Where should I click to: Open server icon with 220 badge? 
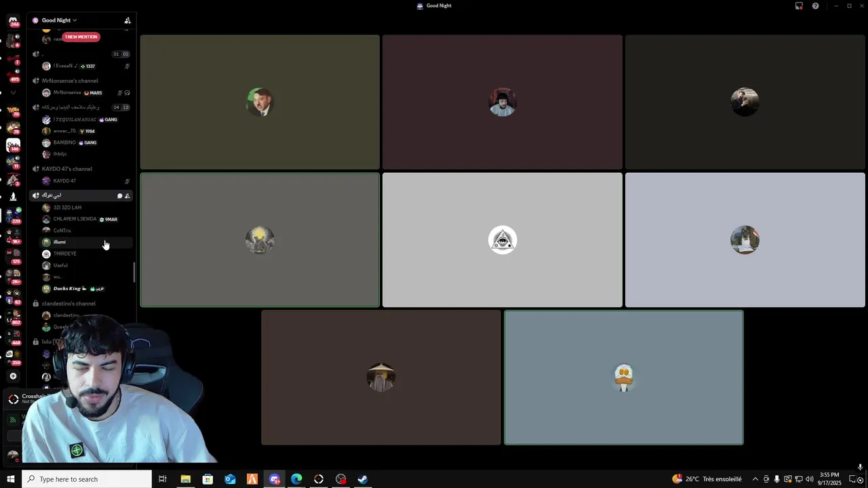point(13,216)
